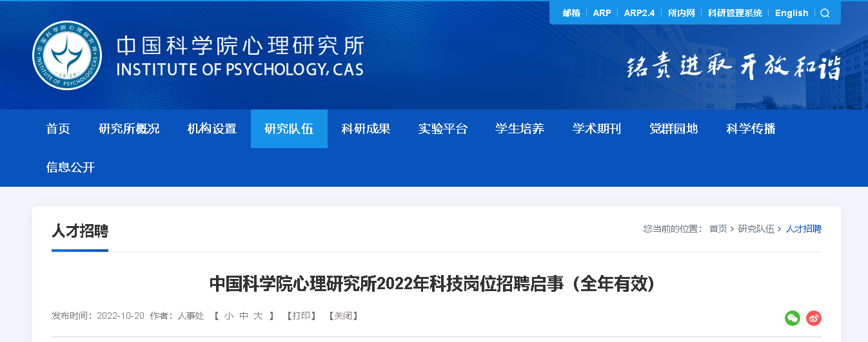
Task: Click 研究队伍 in the breadcrumb
Action: (756, 229)
